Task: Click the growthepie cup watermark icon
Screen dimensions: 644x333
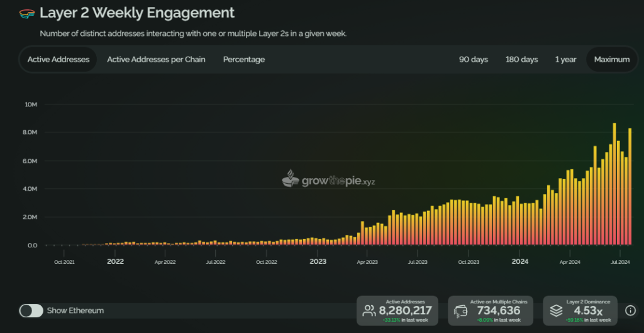Action: (x=291, y=179)
